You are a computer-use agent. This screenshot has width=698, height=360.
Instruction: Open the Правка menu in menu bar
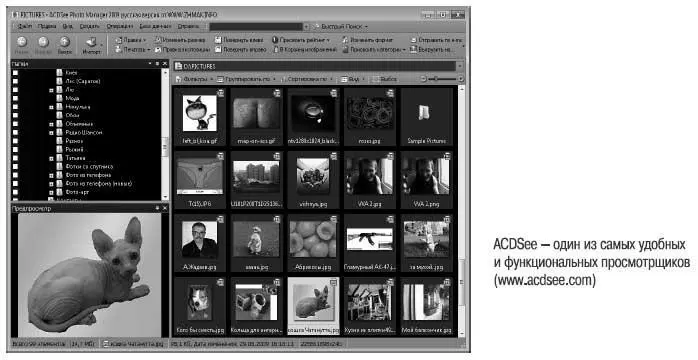47,27
